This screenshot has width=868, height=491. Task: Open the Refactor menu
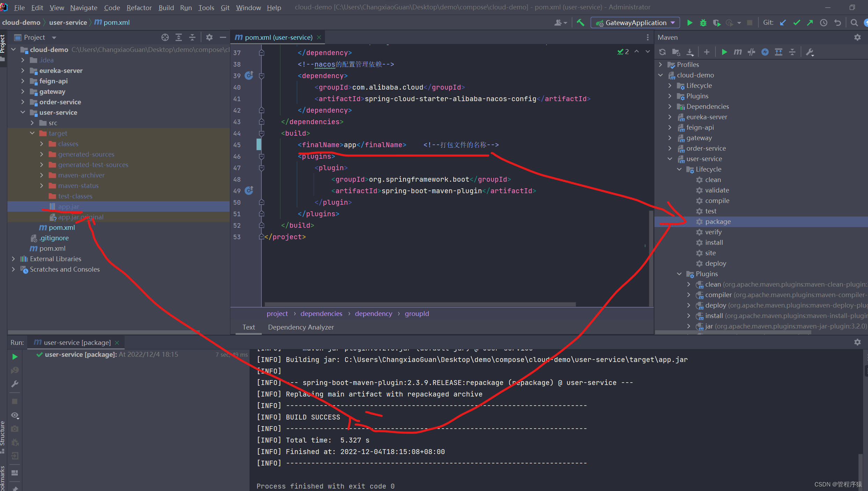click(139, 7)
